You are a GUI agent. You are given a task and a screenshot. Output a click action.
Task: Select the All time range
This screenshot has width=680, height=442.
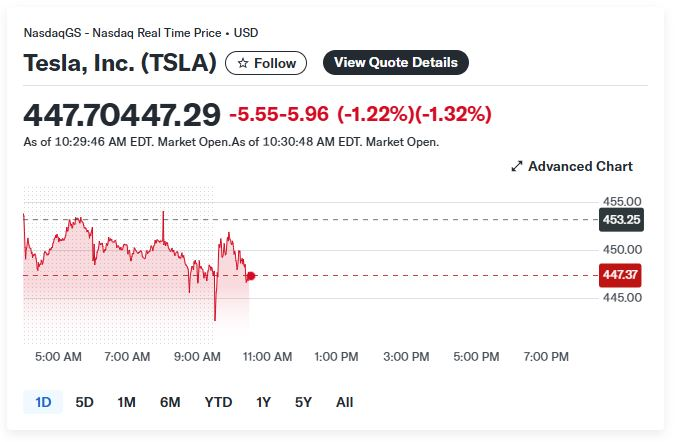[x=345, y=402]
